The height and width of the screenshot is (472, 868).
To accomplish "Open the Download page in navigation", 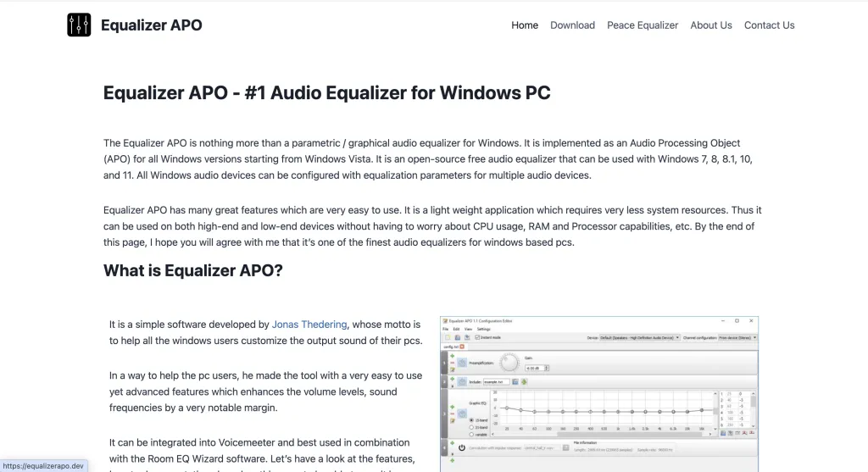I will (572, 25).
